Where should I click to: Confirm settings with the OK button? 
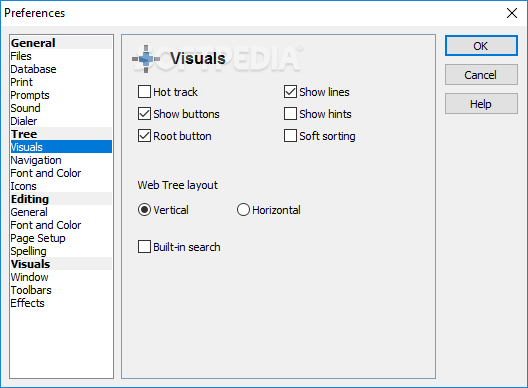(481, 46)
